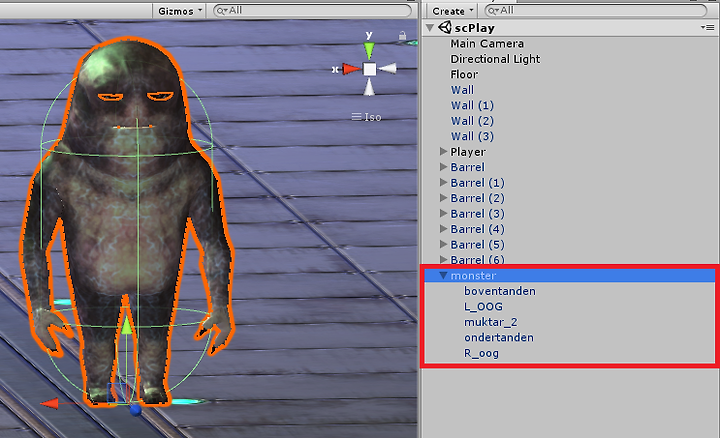This screenshot has width=720, height=438.
Task: Collapse the scPlay scene foldout
Action: (430, 28)
